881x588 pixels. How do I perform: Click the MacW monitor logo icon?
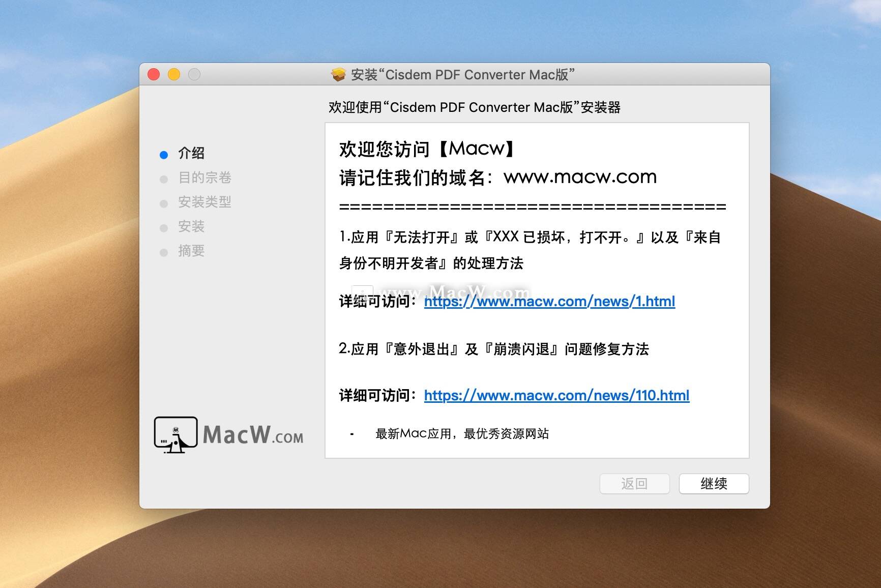[x=175, y=435]
